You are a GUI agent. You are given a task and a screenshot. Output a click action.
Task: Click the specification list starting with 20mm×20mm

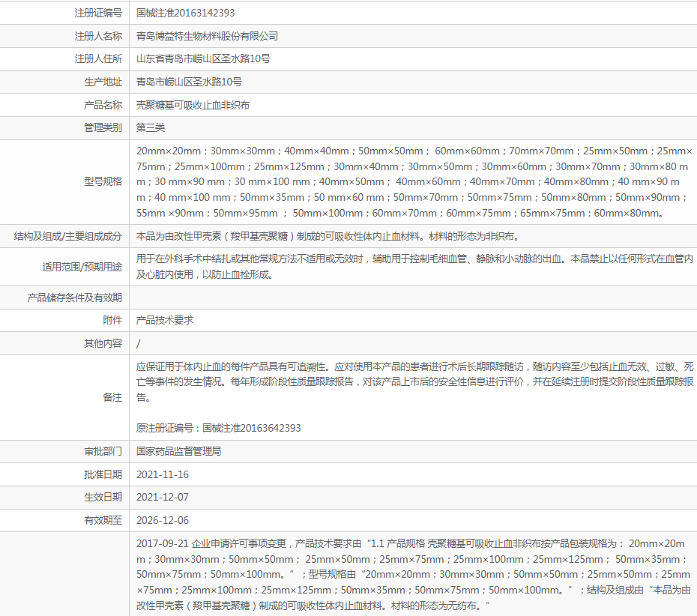[414, 182]
